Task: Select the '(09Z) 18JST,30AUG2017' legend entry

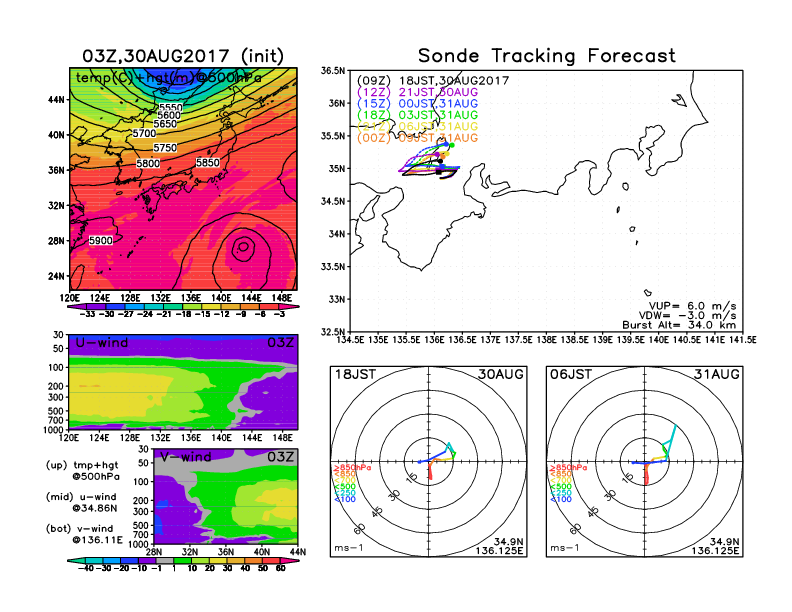Action: pyautogui.click(x=433, y=81)
